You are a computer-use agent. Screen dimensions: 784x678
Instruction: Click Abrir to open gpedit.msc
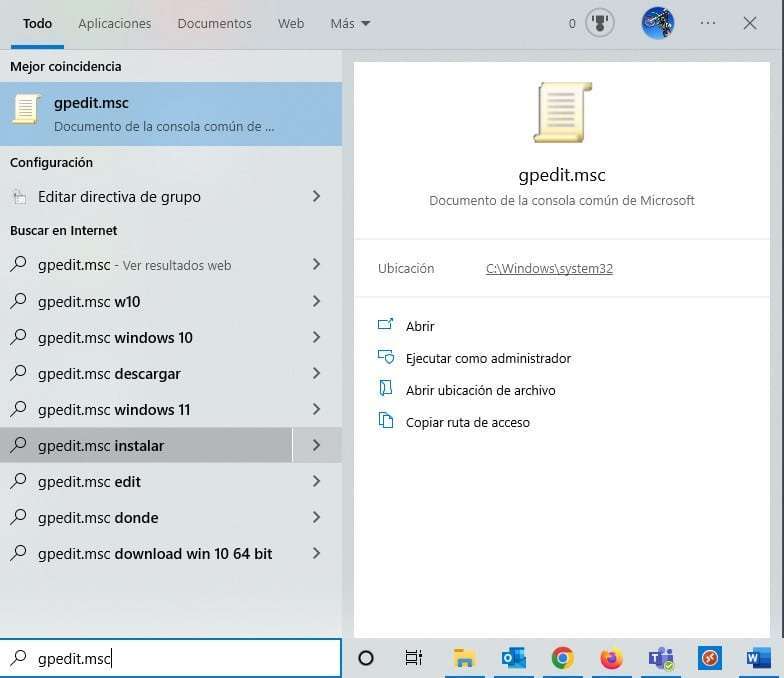420,326
